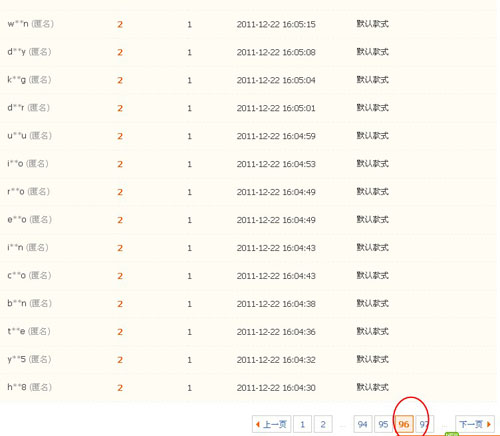Click buyer name w**n
500x436 pixels.
click(x=18, y=24)
